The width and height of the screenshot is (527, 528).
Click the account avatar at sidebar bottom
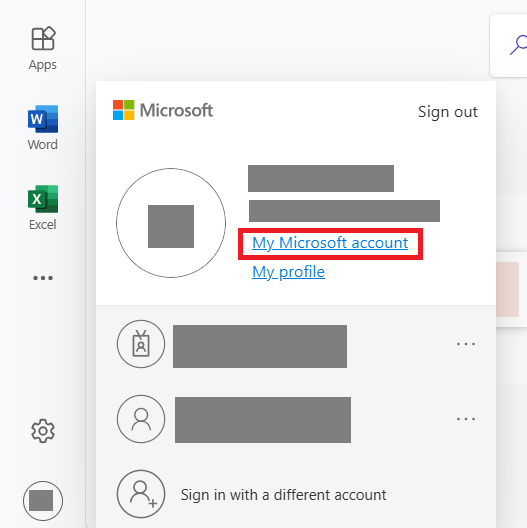click(43, 501)
